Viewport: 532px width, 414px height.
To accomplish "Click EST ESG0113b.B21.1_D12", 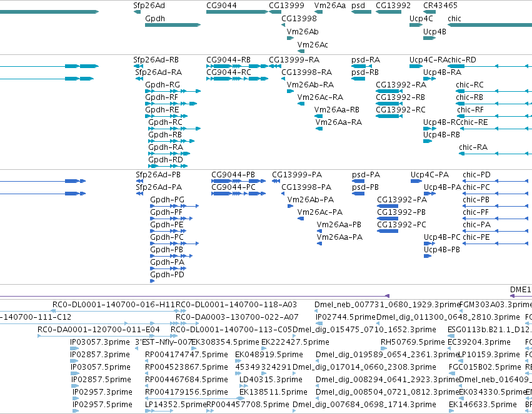I will 489,330.
